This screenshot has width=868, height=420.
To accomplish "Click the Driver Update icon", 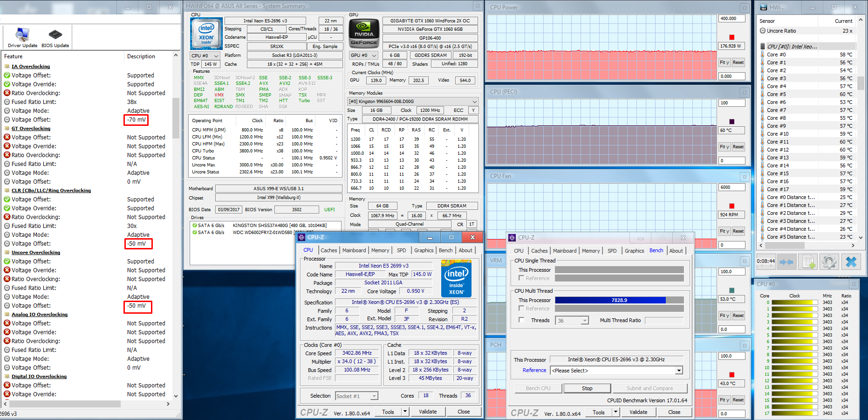I will [x=22, y=35].
